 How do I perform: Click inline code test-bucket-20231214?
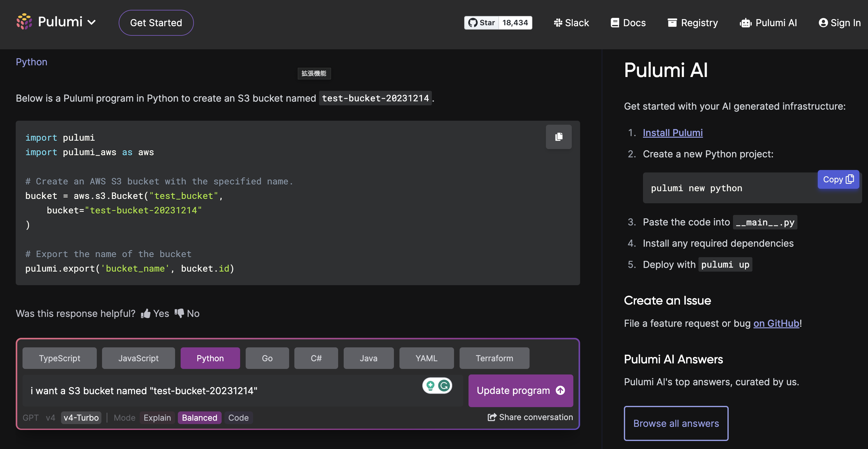point(375,98)
